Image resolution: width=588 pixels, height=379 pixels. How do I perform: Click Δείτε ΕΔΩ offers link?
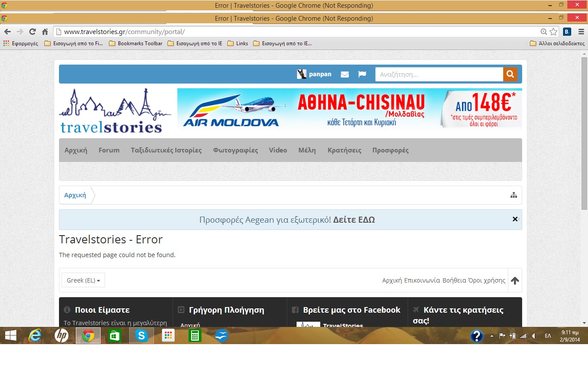click(354, 220)
